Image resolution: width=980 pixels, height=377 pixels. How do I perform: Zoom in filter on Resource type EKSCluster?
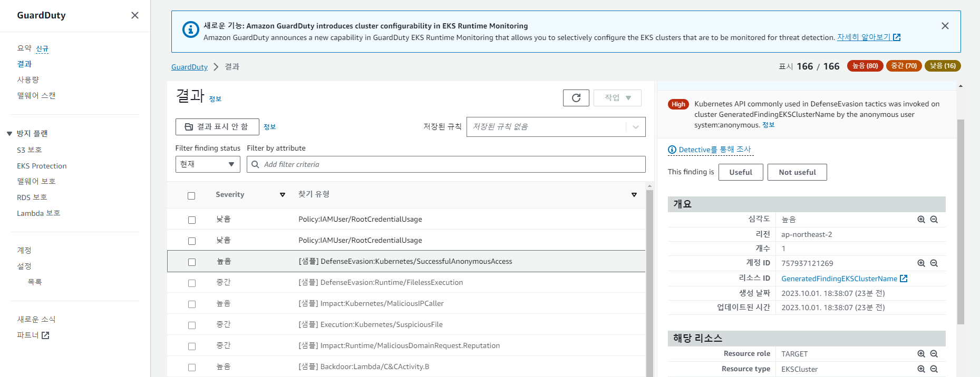coord(921,369)
